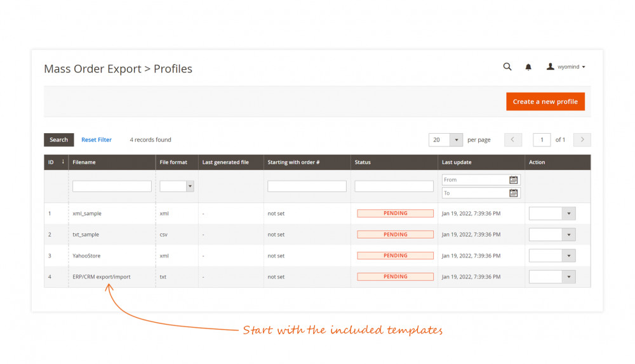Open the notifications bell

[528, 67]
